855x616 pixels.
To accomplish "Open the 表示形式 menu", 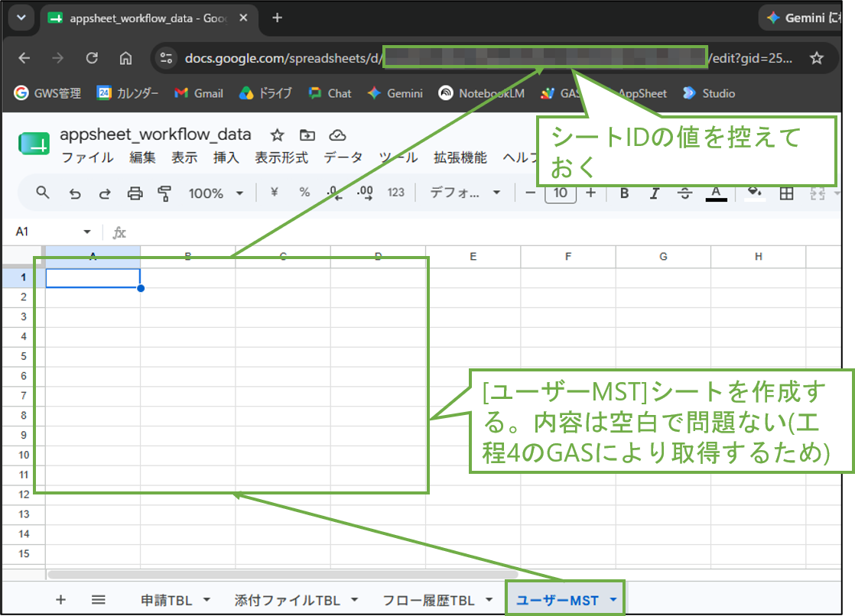I will coord(281,158).
